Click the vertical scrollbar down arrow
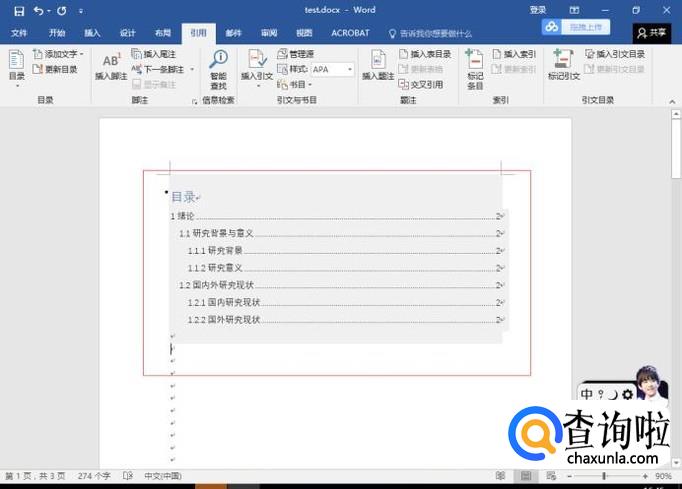 (x=675, y=463)
